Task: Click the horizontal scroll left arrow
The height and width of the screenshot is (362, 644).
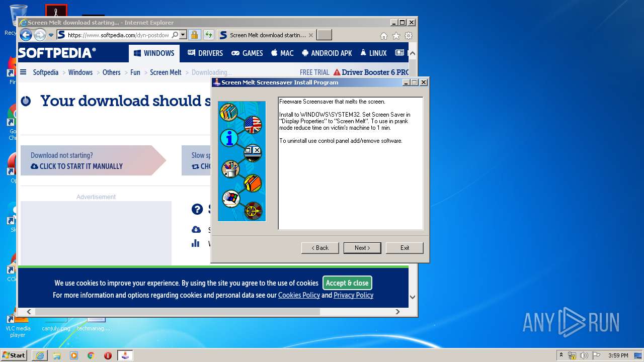Action: coord(29,312)
